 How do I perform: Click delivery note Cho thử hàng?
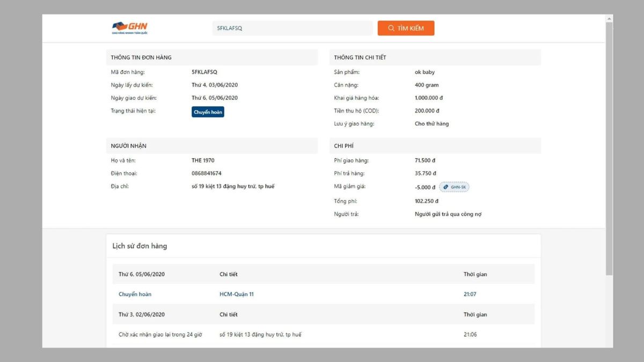(432, 123)
